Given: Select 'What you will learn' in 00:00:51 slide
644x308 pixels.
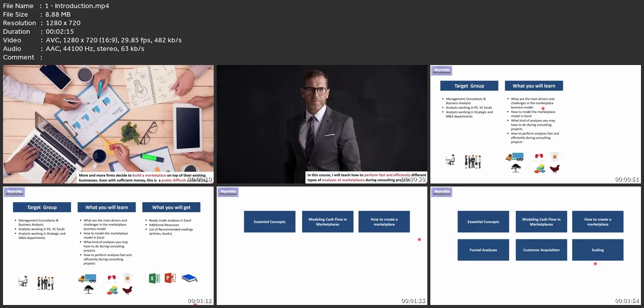Looking at the screenshot, I should [534, 86].
